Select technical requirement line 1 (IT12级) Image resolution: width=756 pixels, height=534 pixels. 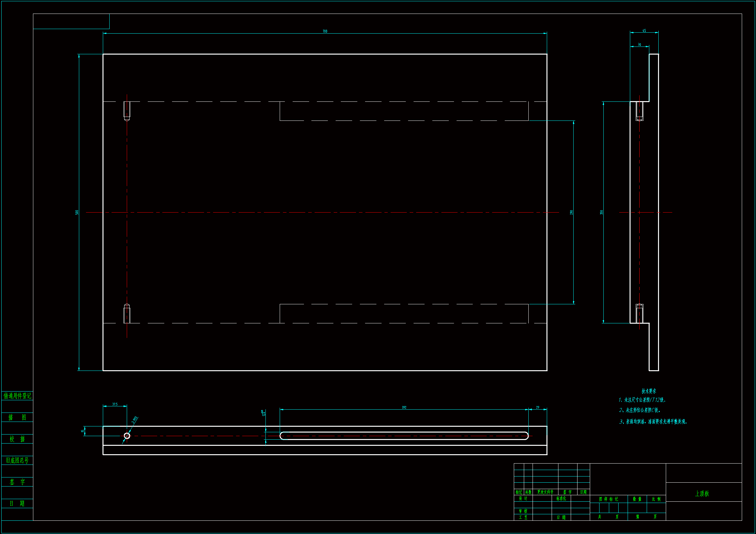click(643, 400)
